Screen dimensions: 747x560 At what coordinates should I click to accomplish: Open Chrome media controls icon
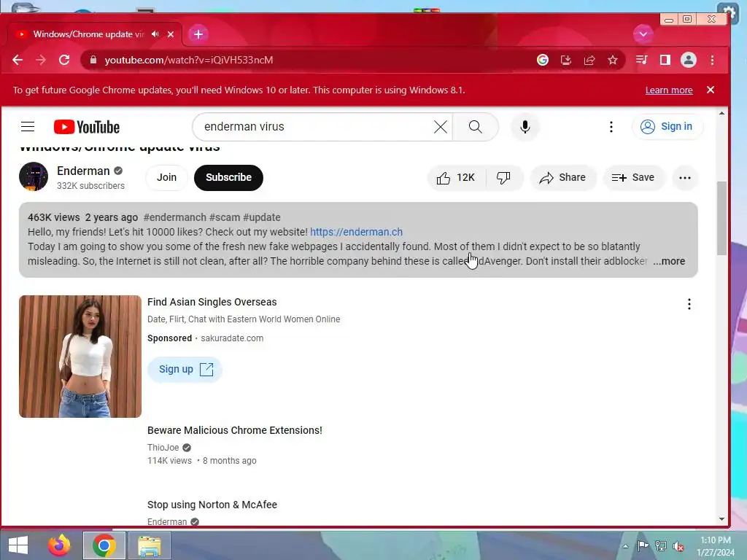click(642, 60)
